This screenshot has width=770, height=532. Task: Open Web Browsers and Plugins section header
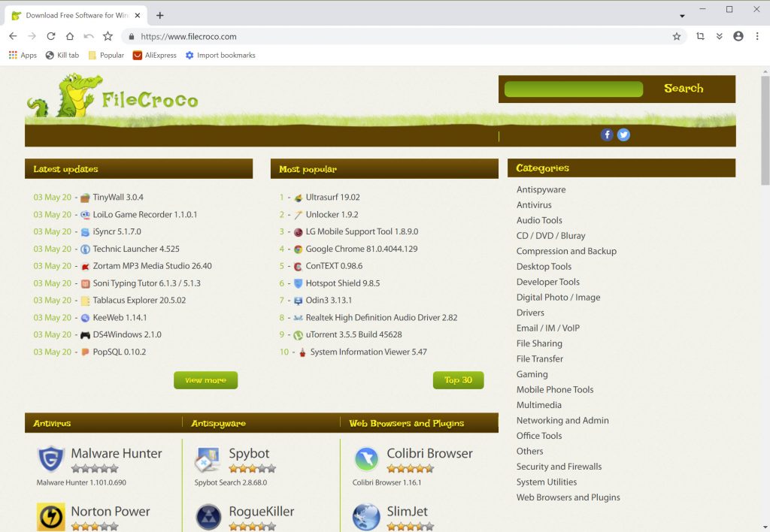(407, 423)
